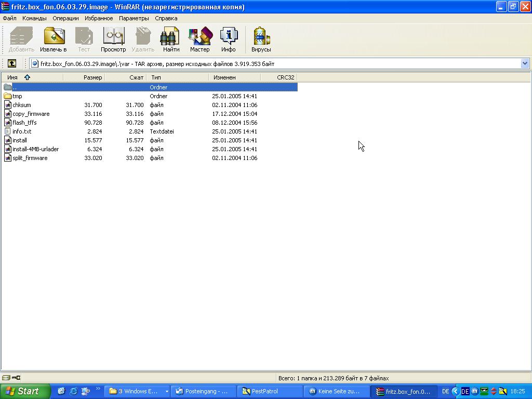Open the Файл menu

[9, 18]
